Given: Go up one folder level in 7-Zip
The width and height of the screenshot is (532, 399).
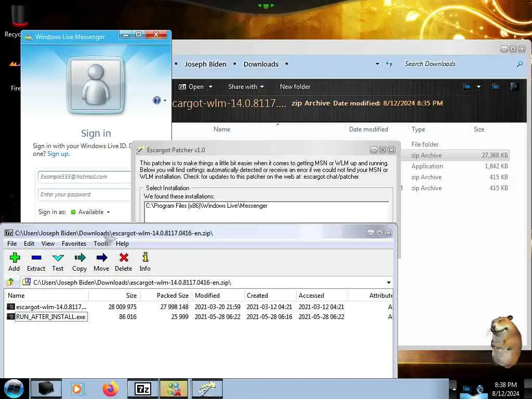Looking at the screenshot, I should pos(10,282).
